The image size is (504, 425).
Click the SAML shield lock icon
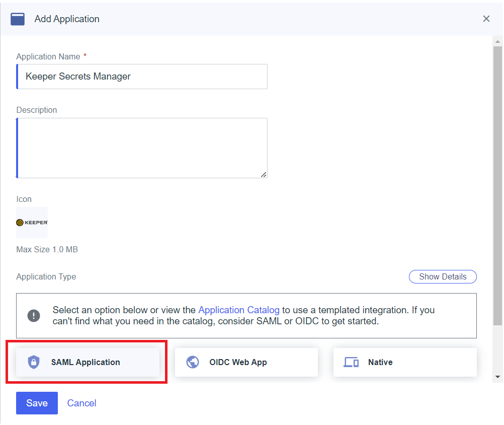click(x=34, y=362)
